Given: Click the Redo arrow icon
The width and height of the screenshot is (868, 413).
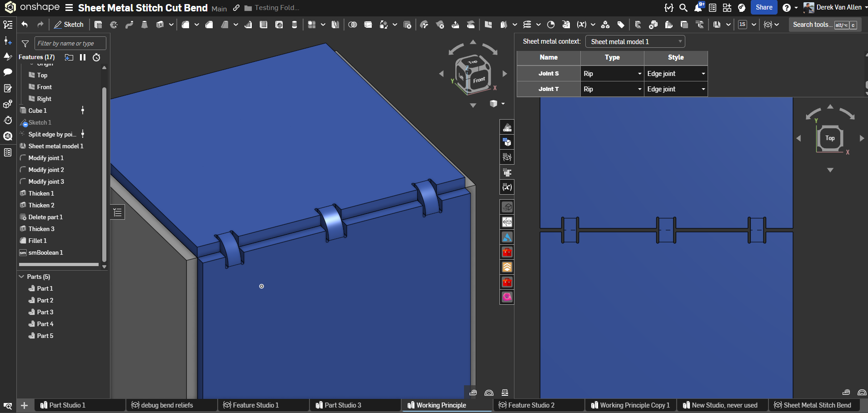Looking at the screenshot, I should coord(40,25).
